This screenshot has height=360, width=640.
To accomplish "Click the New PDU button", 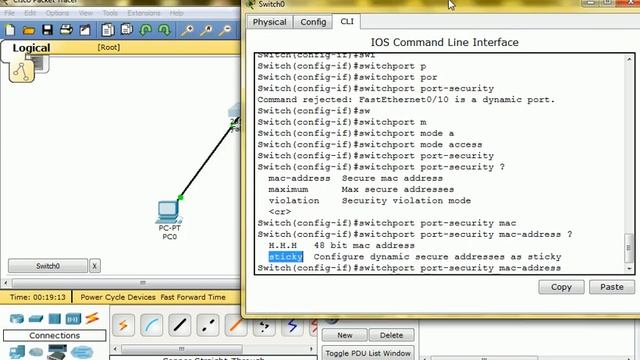I will [x=344, y=335].
